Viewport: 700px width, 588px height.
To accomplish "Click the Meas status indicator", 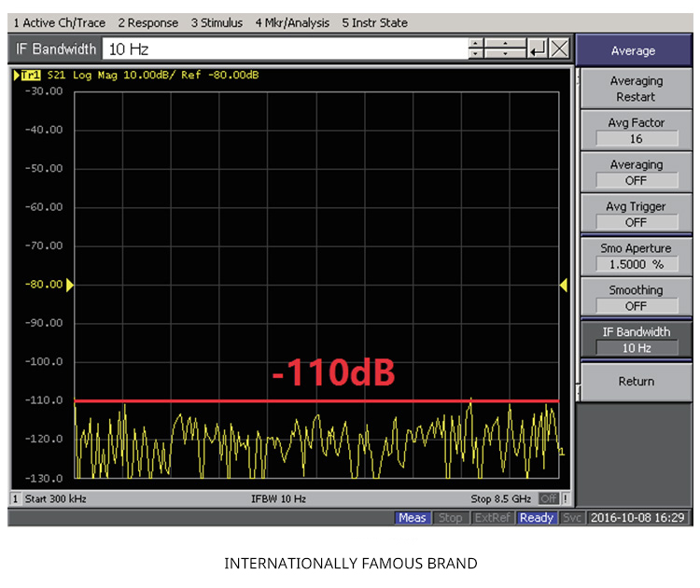I will click(412, 518).
